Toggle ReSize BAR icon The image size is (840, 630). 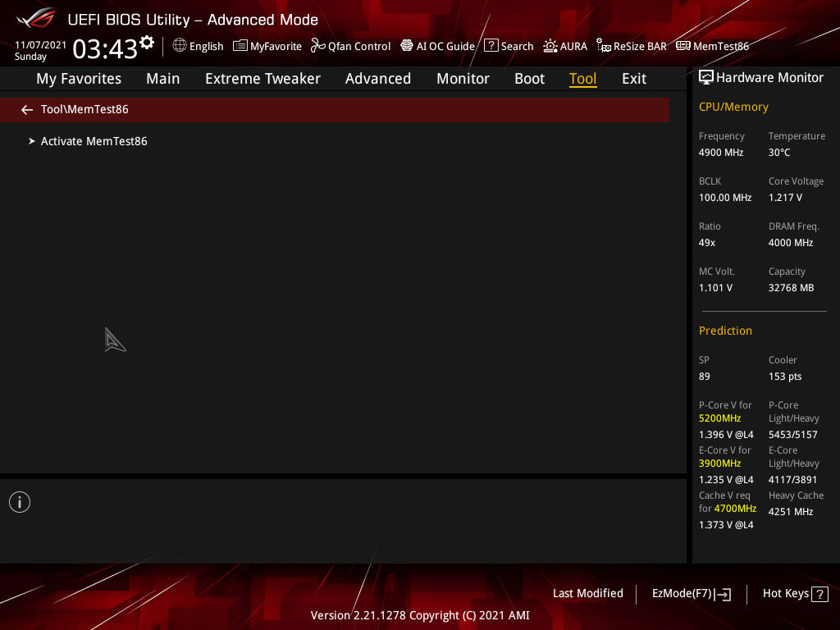604,46
